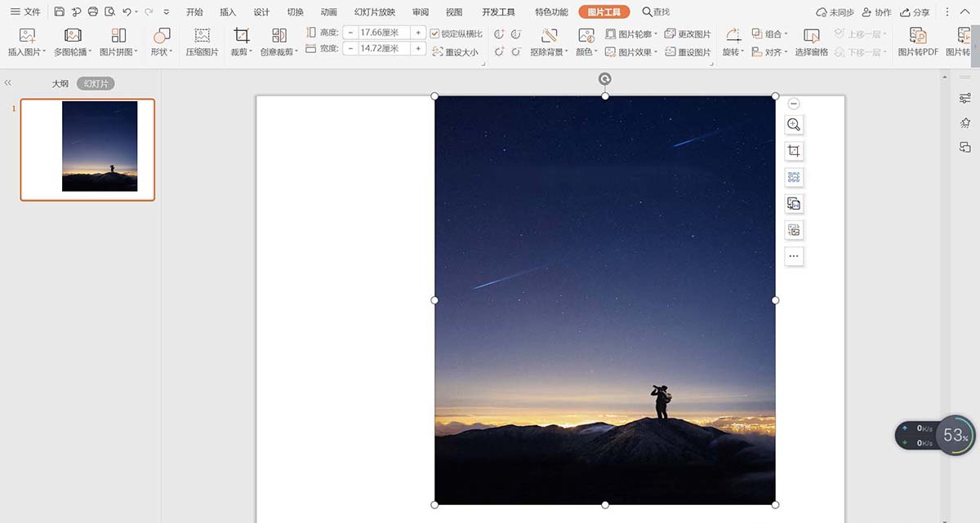Viewport: 980px width, 523px height.
Task: Click the 创意裁剪 creative crop icon
Action: click(x=279, y=35)
